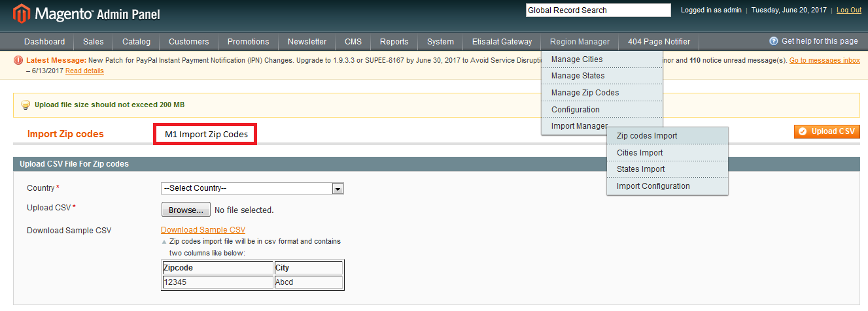Open the 404 Page Notifier menu

pyautogui.click(x=659, y=42)
